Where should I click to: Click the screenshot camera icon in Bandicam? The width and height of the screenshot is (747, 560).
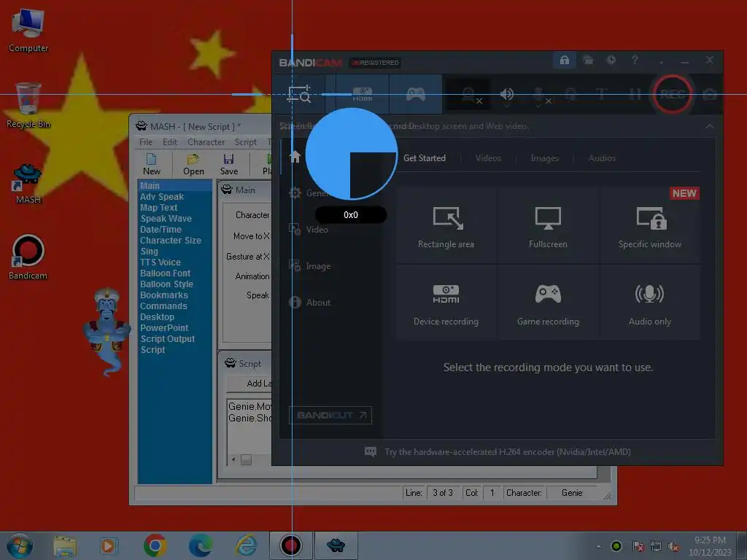[709, 94]
